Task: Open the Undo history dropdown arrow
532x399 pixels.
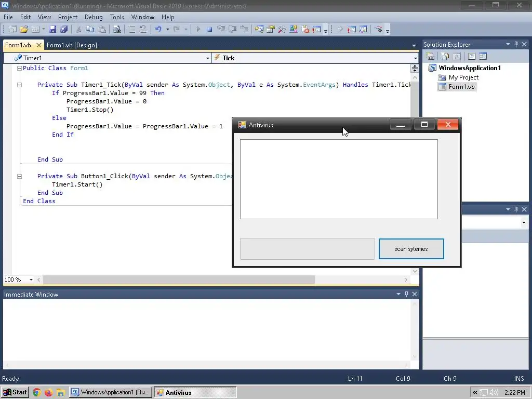Action: (x=168, y=30)
